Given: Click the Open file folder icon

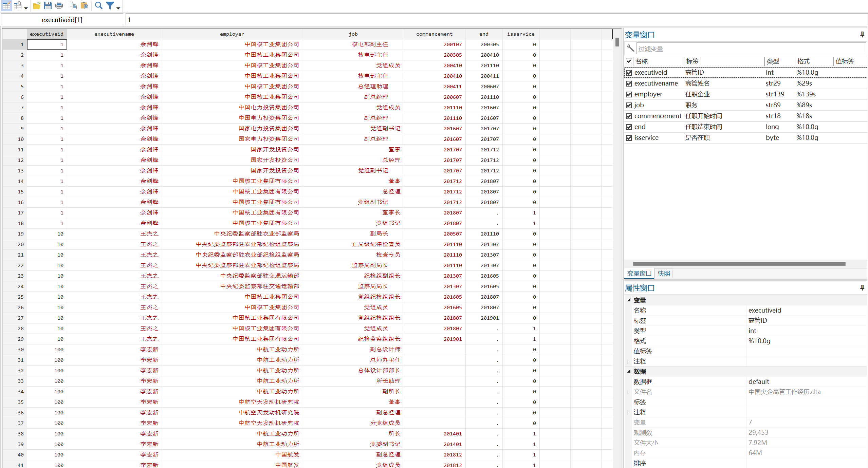Looking at the screenshot, I should (x=37, y=5).
